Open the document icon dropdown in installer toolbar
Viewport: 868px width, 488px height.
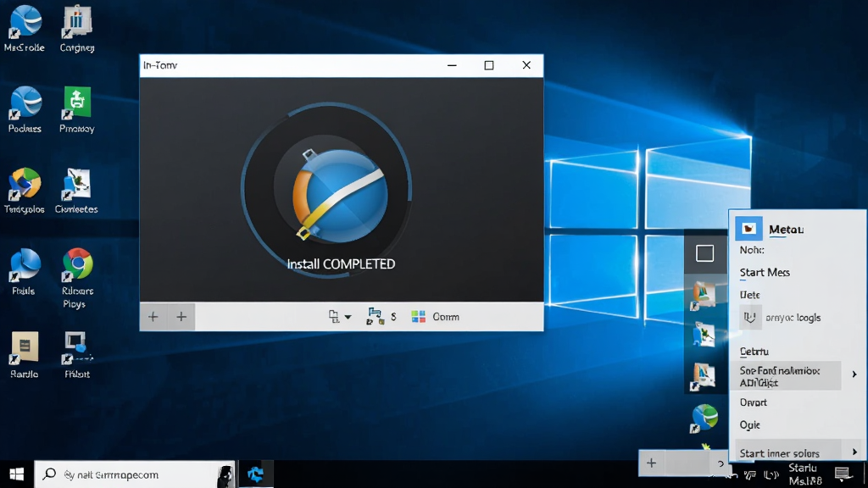click(339, 317)
